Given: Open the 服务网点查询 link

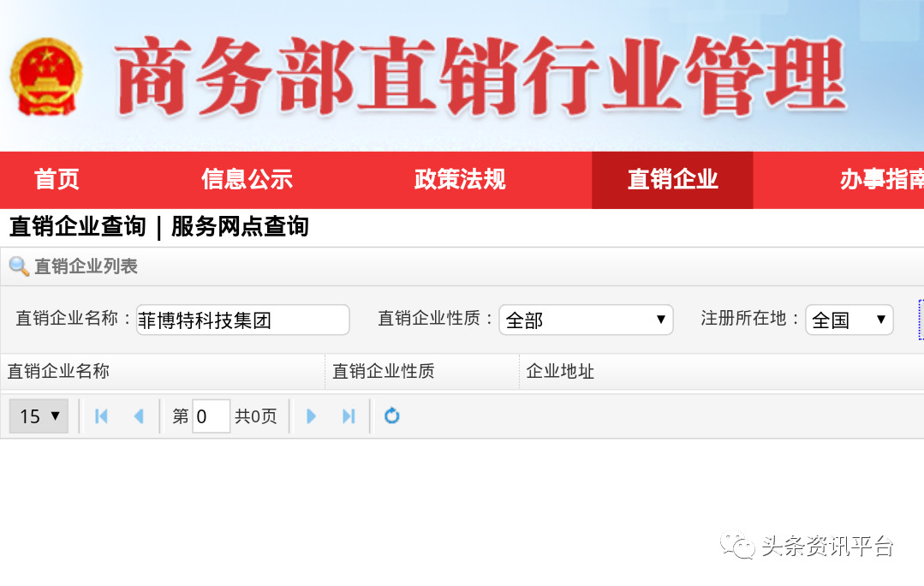Looking at the screenshot, I should pyautogui.click(x=240, y=227).
